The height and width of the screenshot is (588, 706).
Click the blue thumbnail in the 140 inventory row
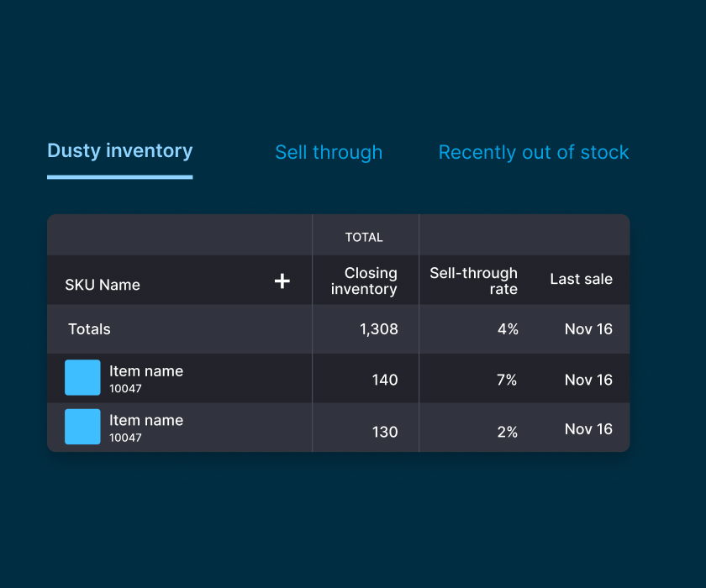coord(82,378)
